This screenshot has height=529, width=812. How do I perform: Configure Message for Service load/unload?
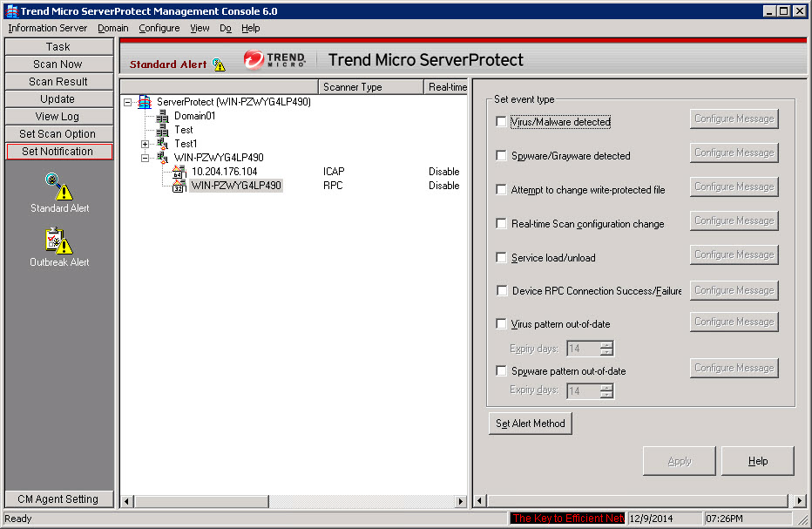734,255
